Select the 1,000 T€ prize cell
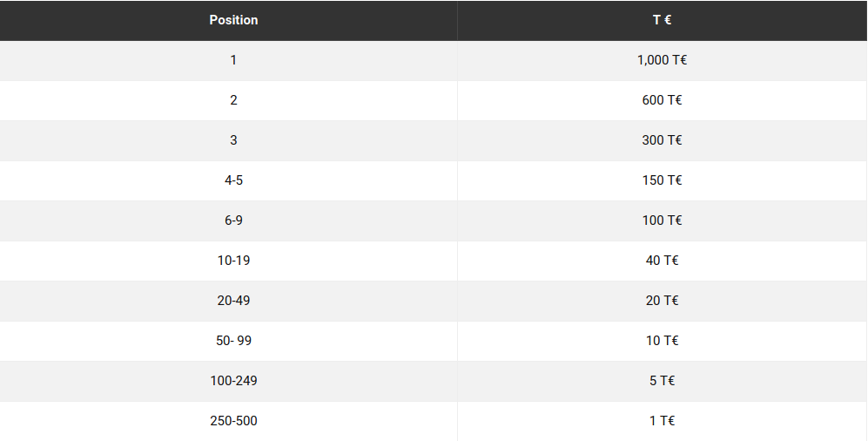Viewport: 868px width, 441px height. pos(662,60)
